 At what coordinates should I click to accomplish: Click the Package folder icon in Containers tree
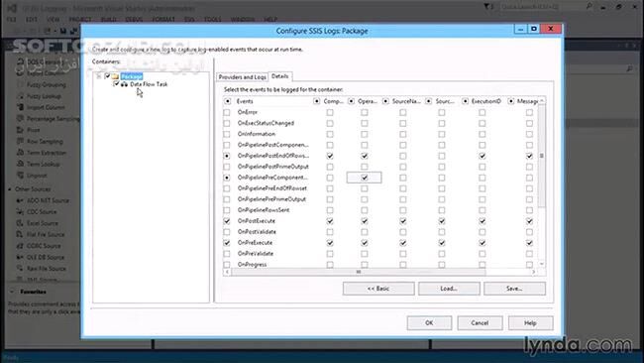(115, 76)
